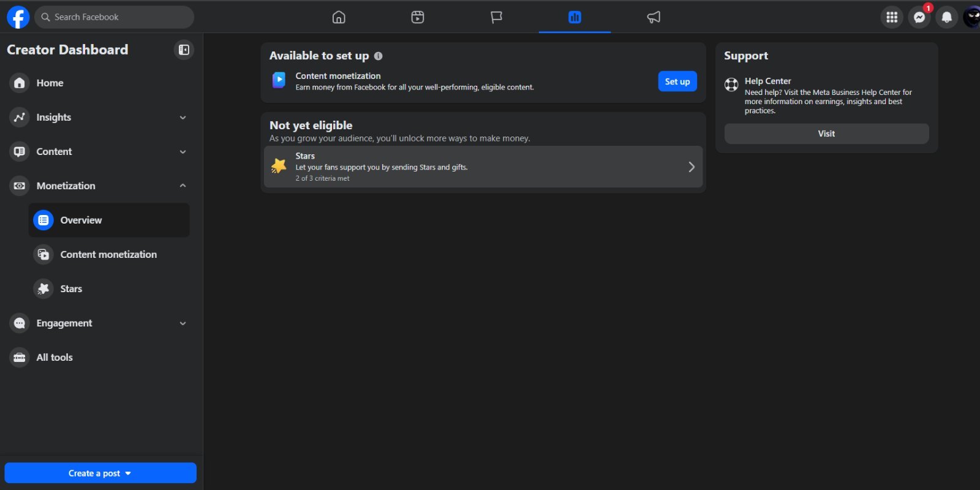
Task: Open the notifications bell
Action: point(946,17)
